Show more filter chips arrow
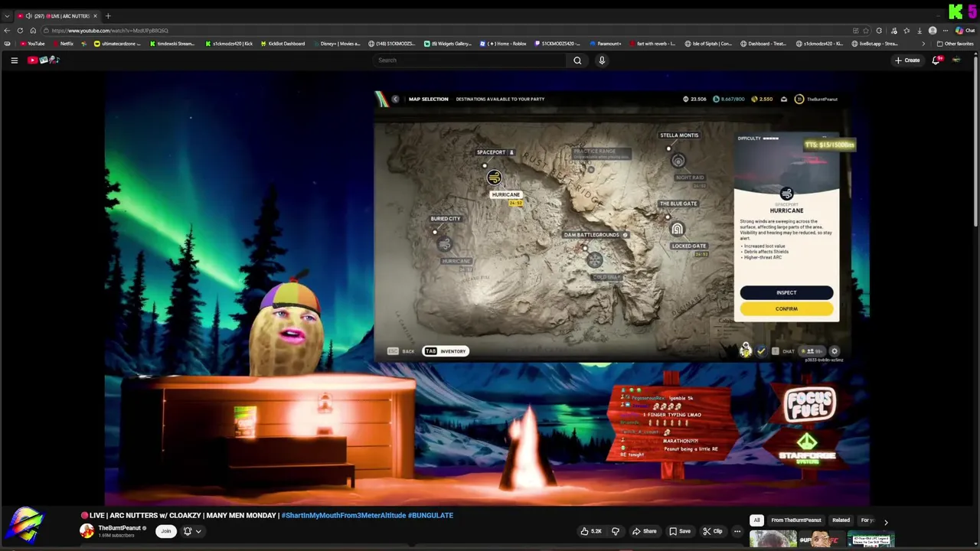 tap(886, 522)
